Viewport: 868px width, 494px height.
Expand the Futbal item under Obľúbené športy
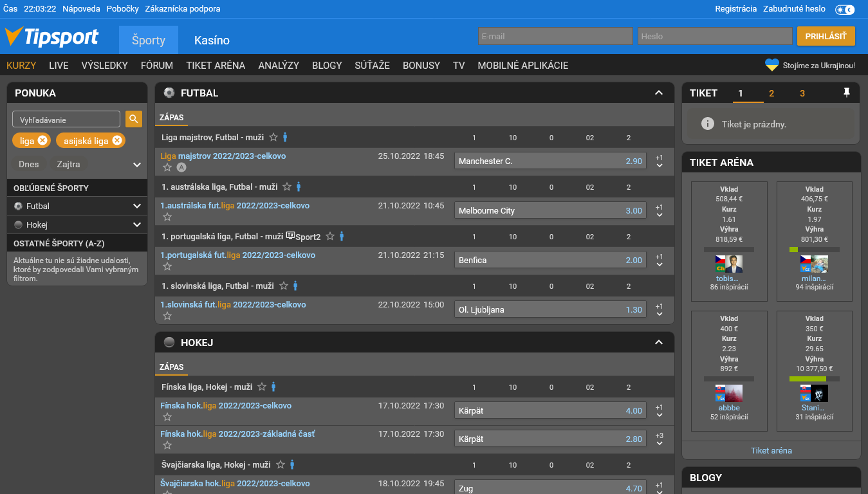point(136,206)
